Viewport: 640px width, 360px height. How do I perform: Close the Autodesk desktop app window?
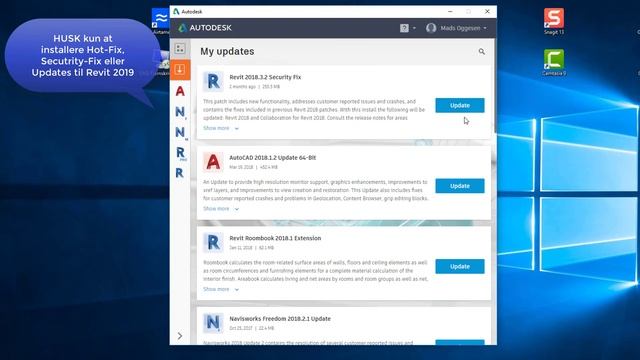coord(487,11)
